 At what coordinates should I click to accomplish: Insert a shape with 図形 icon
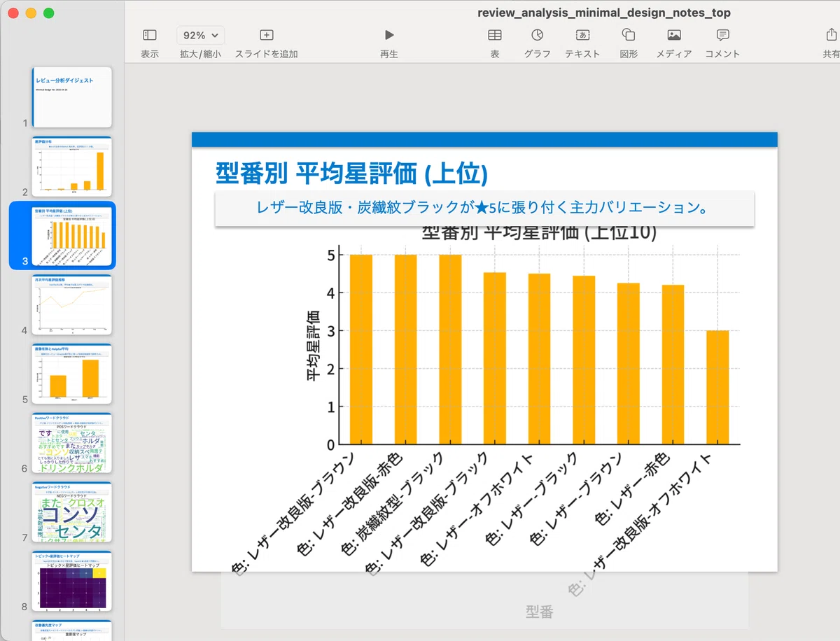[x=628, y=35]
